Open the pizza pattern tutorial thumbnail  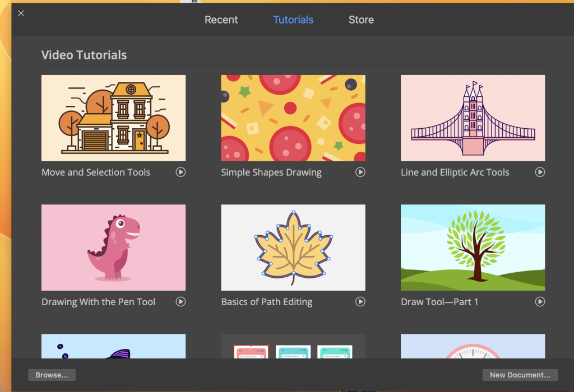[x=293, y=118]
